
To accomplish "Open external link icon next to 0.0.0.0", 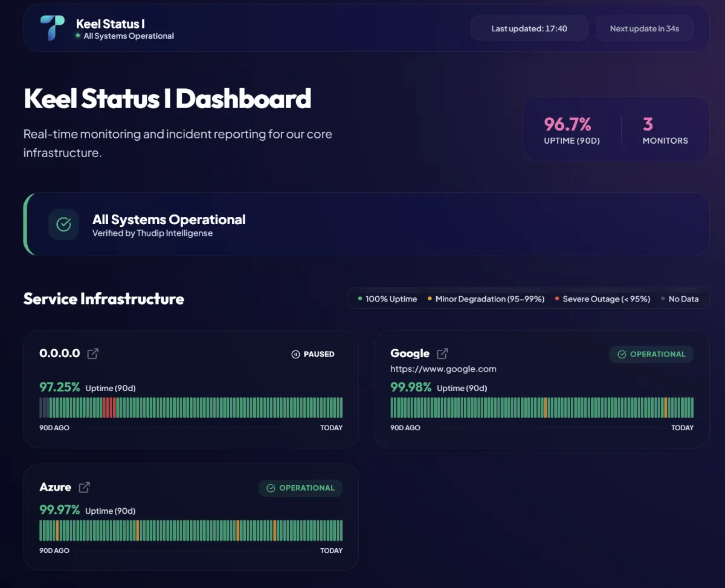I will point(93,354).
